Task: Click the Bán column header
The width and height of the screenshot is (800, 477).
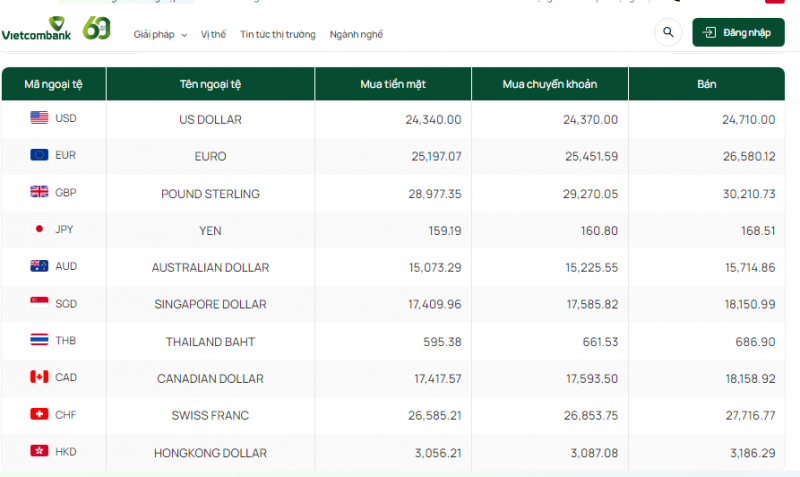Action: 707,84
